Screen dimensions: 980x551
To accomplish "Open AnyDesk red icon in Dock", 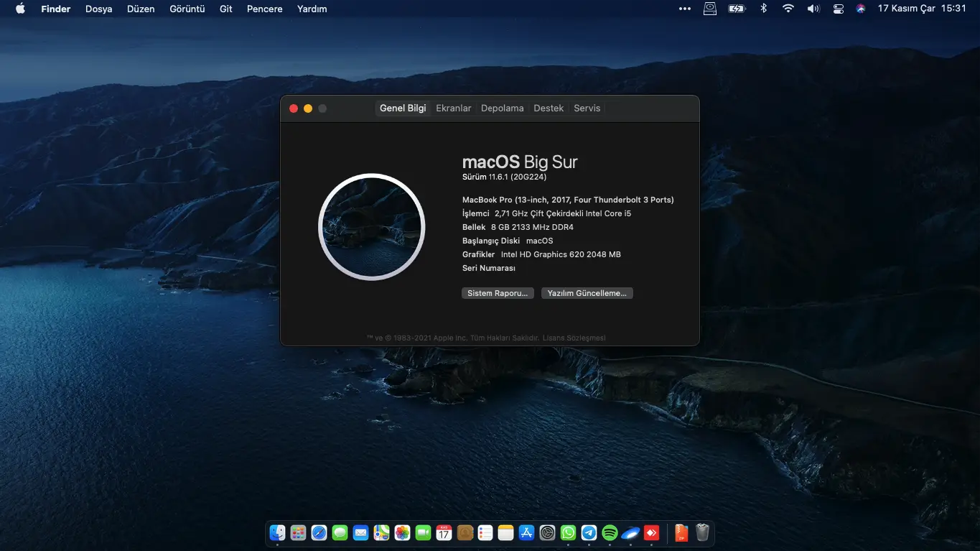I will click(651, 533).
